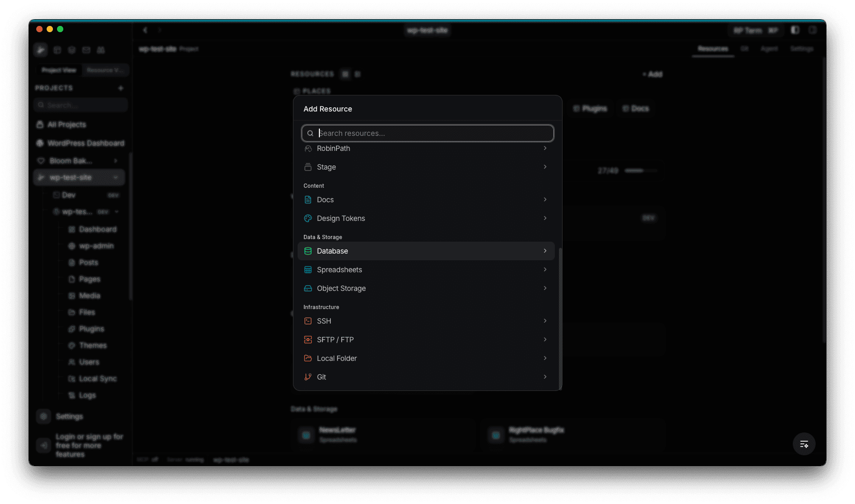Click the Git branch icon

click(x=308, y=377)
